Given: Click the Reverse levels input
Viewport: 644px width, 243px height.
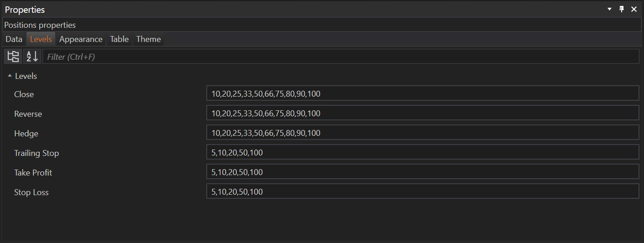Looking at the screenshot, I should click(x=422, y=114).
